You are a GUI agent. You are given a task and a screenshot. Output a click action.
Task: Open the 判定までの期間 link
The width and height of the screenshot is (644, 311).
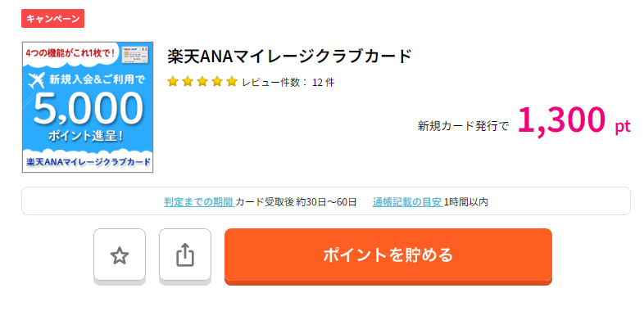point(199,202)
